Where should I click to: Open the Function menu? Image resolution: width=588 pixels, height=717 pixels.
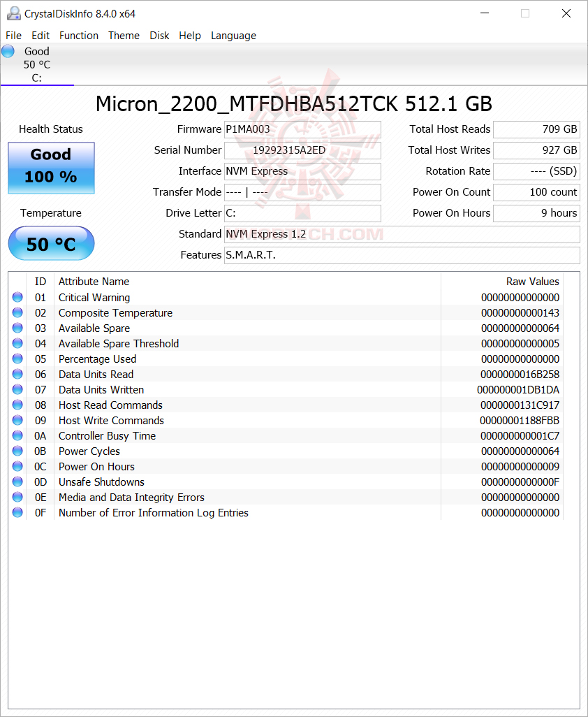[79, 35]
